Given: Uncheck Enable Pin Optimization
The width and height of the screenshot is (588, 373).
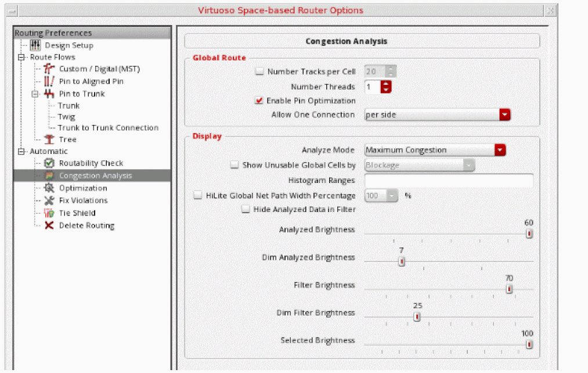Looking at the screenshot, I should coord(259,101).
